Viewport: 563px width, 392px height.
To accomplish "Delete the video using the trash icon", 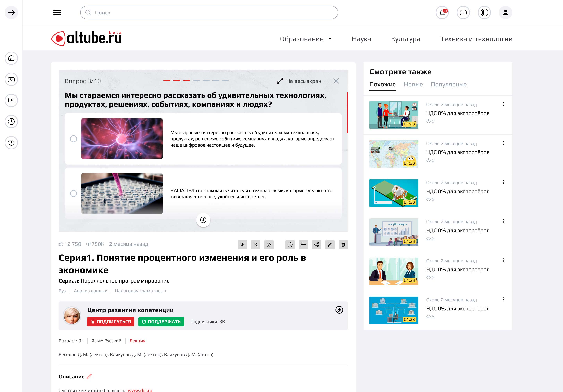I will [x=343, y=244].
